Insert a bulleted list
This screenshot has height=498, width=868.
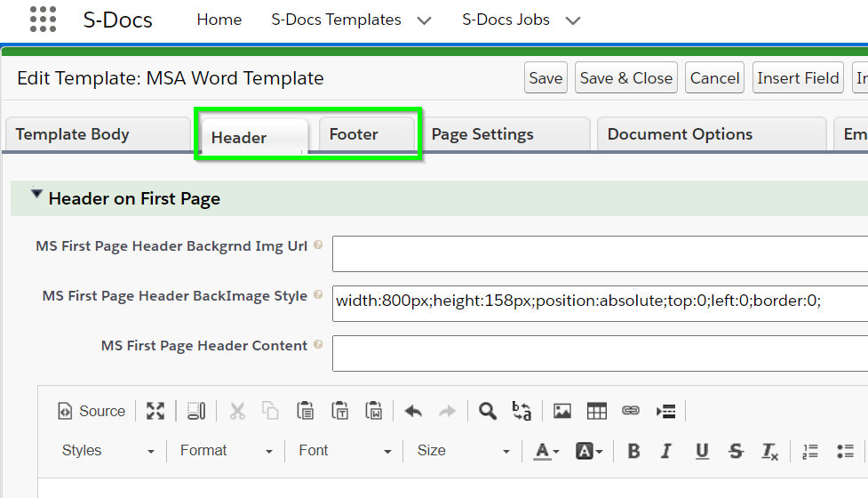click(845, 452)
